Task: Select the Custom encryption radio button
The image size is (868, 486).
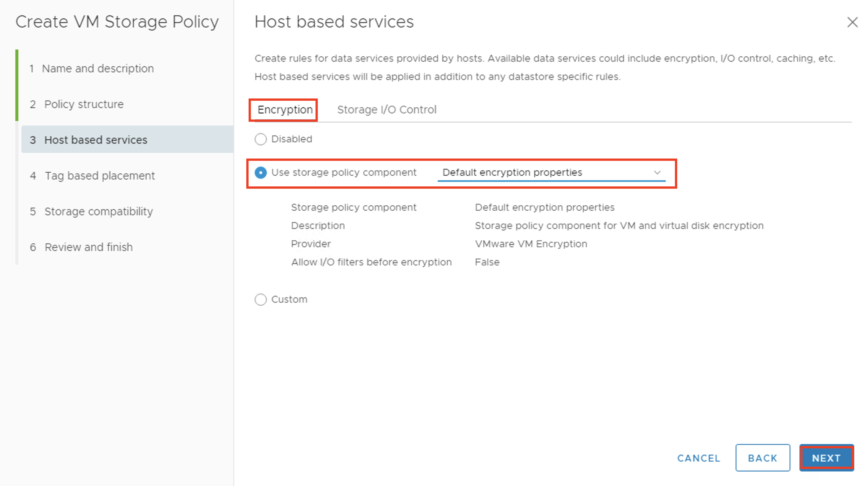Action: pos(261,300)
